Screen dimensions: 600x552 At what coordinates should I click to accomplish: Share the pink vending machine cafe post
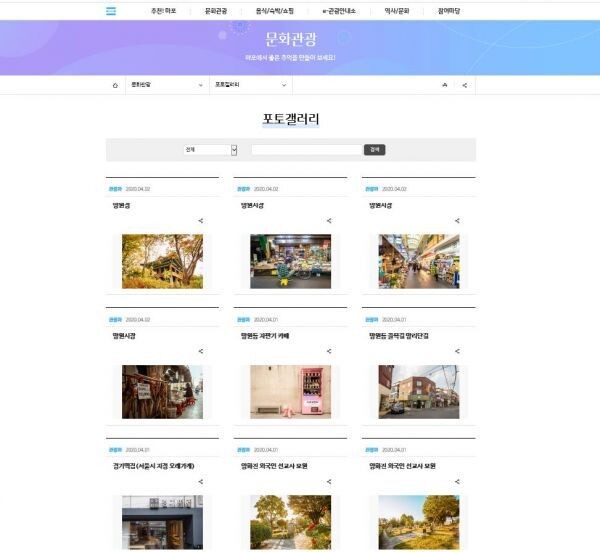[329, 351]
